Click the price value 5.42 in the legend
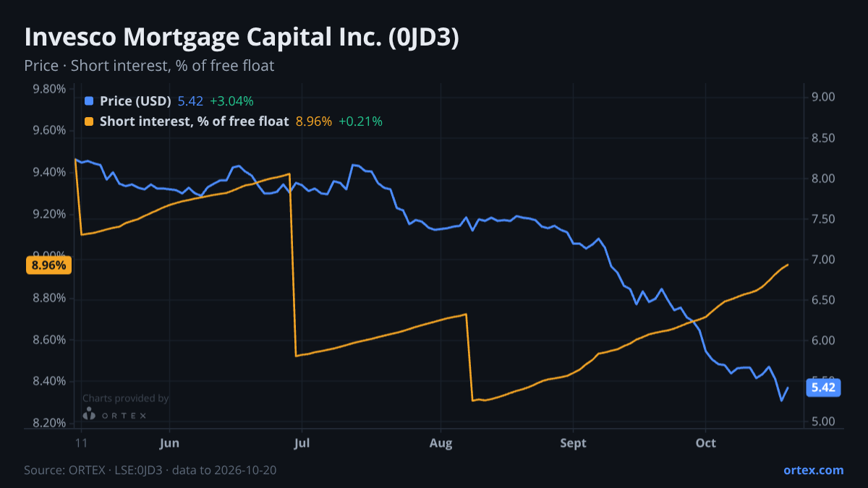This screenshot has height=488, width=868. [x=190, y=101]
